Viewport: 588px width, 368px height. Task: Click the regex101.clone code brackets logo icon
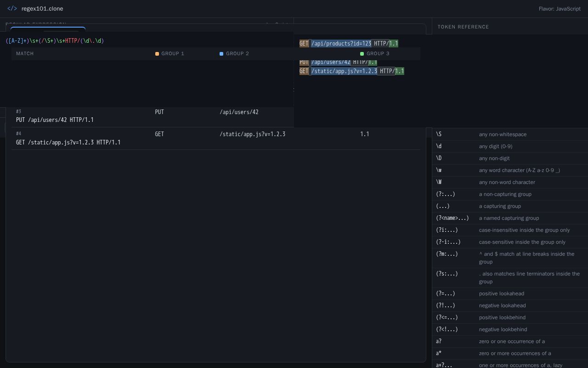click(x=12, y=9)
